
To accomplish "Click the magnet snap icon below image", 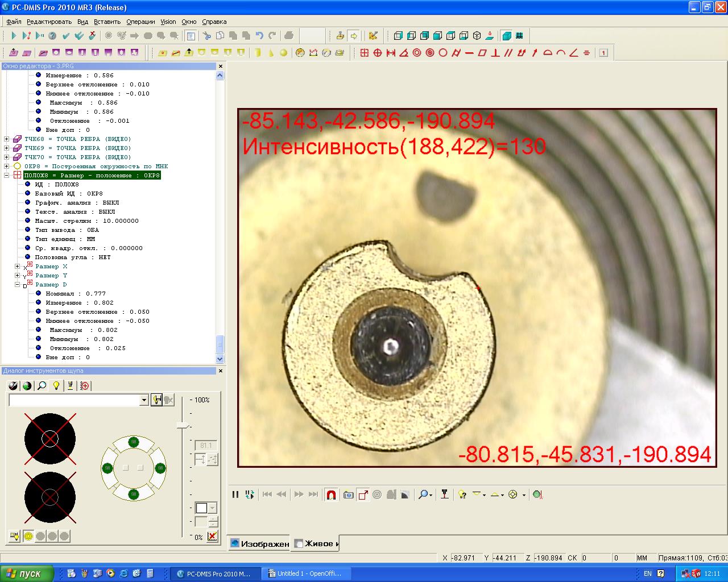I will (x=331, y=495).
